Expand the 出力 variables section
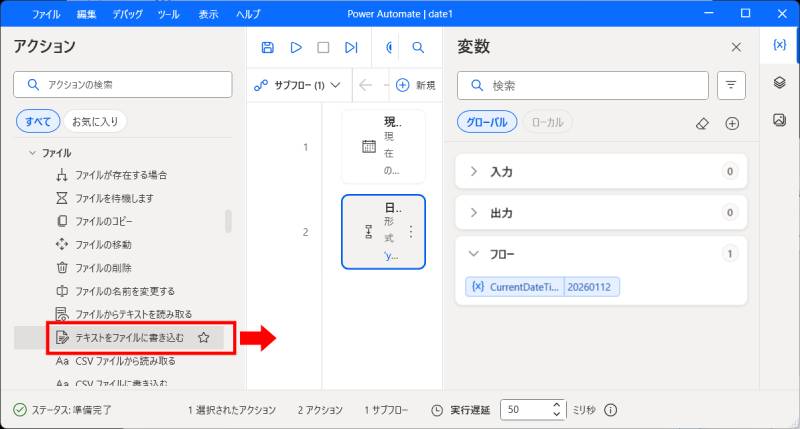 click(473, 213)
